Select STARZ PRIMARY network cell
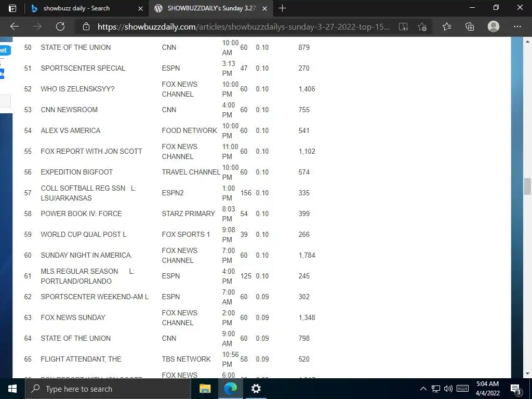 [x=188, y=214]
